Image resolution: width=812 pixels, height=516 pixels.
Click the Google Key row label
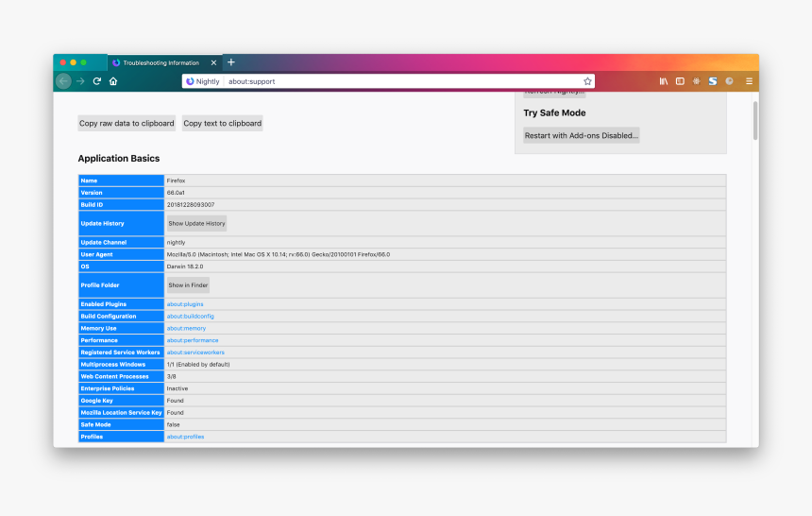(96, 401)
